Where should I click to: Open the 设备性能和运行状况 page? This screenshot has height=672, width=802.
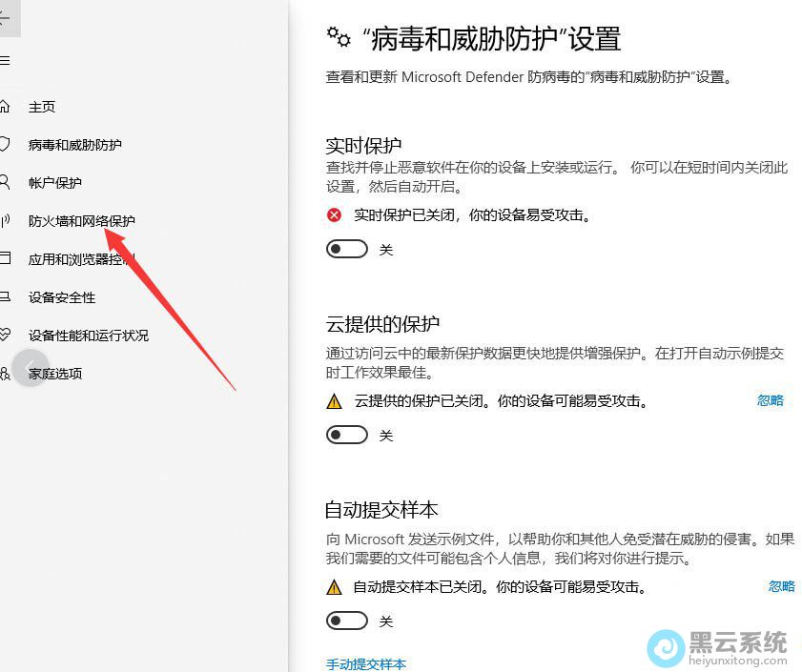89,336
